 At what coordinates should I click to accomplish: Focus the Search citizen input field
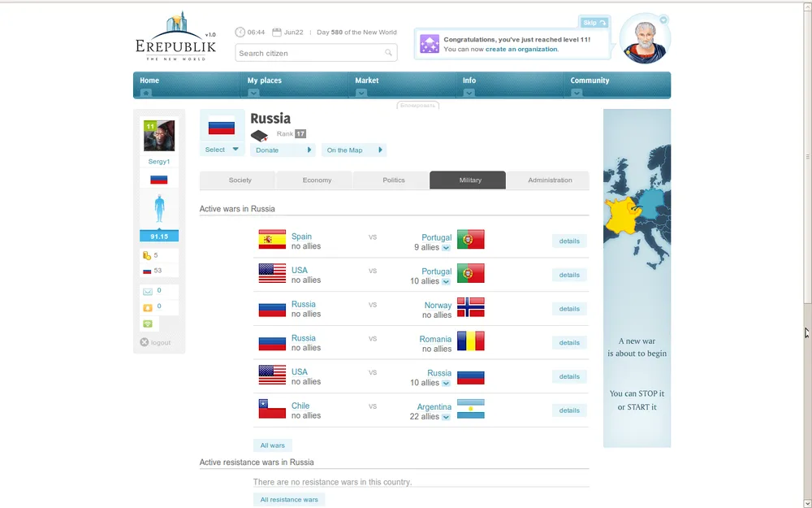309,54
